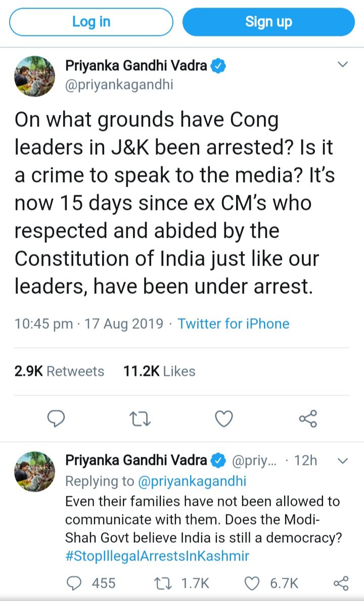Image resolution: width=364 pixels, height=601 pixels.
Task: Like the reply tweet showing 6.7K likes
Action: click(x=252, y=583)
